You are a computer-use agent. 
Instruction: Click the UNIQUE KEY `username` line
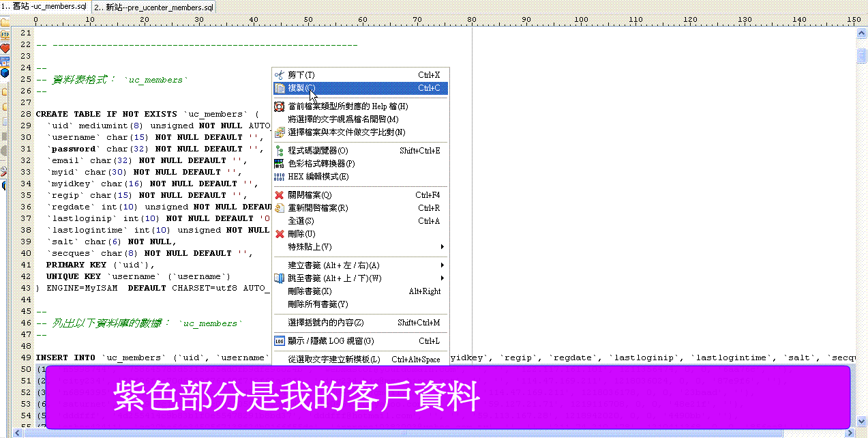coord(138,277)
